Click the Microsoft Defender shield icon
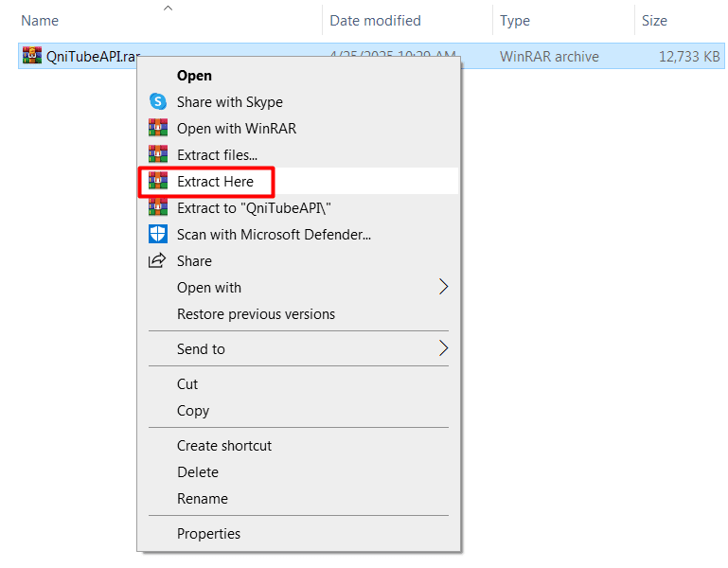Image resolution: width=728 pixels, height=568 pixels. click(x=158, y=234)
